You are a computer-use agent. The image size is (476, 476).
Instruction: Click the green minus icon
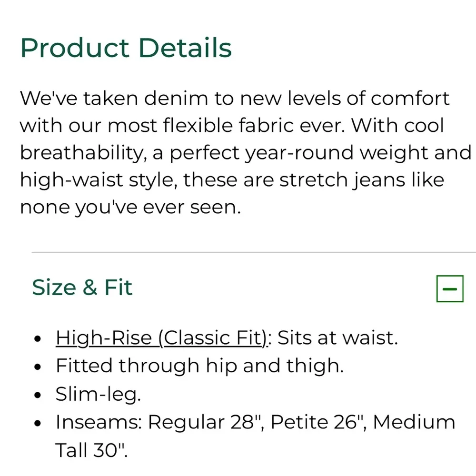pyautogui.click(x=450, y=289)
